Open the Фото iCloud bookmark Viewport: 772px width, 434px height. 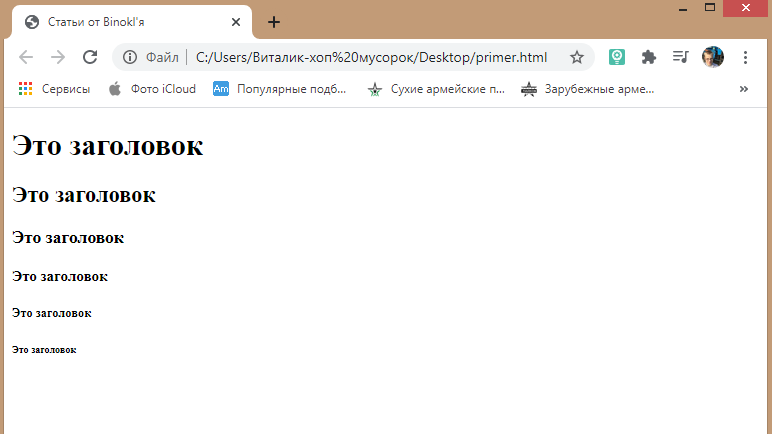[x=152, y=89]
